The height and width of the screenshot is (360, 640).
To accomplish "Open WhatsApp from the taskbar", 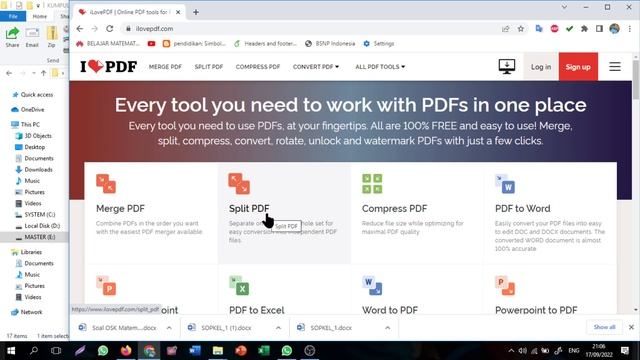I will coord(103,351).
